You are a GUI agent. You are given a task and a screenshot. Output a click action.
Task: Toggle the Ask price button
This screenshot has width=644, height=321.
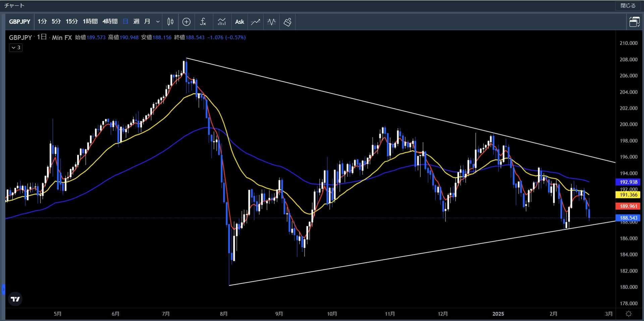[x=239, y=22]
